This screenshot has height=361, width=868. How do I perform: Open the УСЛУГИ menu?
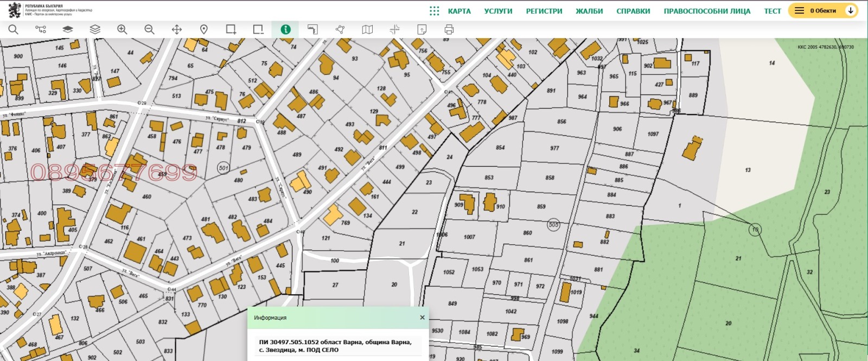click(498, 11)
